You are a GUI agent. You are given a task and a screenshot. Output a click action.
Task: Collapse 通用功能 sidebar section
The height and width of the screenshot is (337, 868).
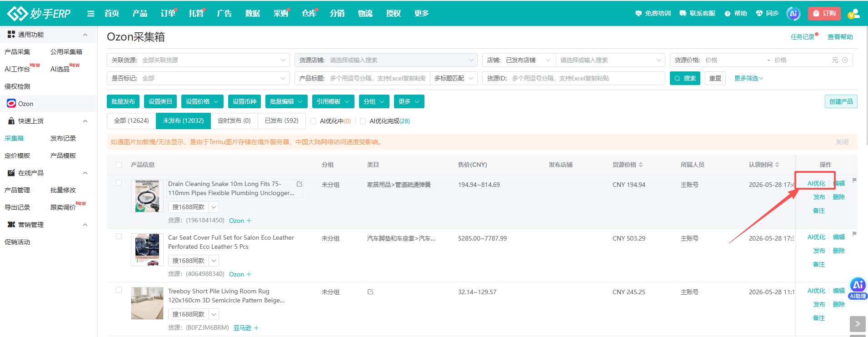tap(85, 35)
